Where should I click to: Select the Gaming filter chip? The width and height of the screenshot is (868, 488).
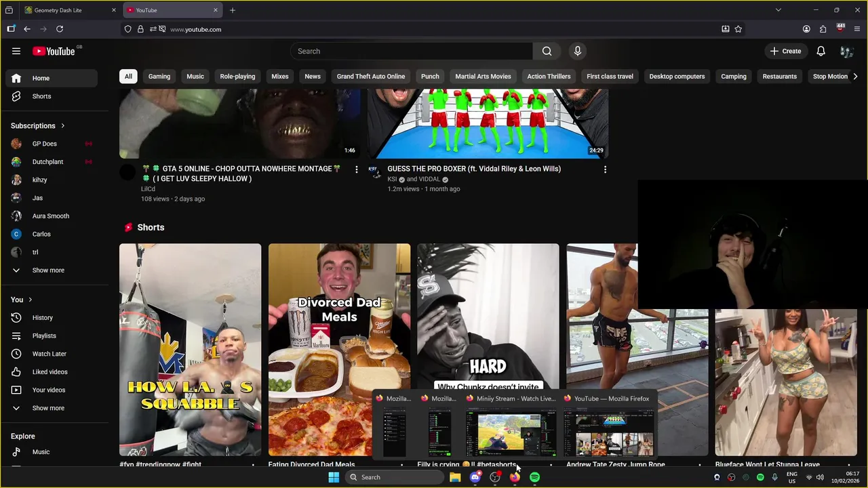coord(159,76)
